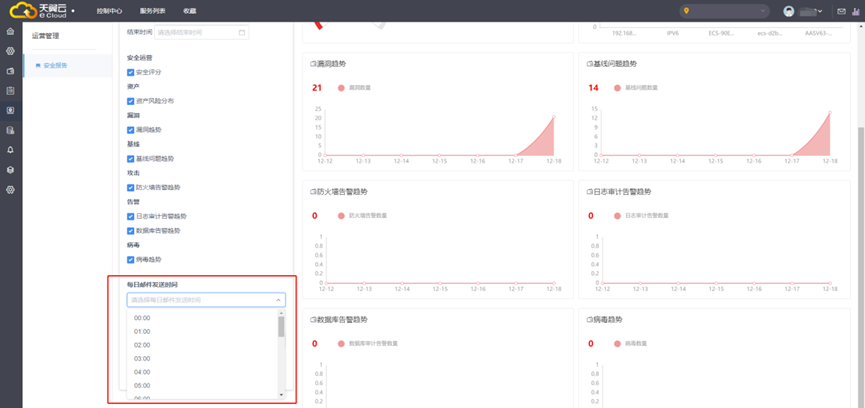The width and height of the screenshot is (865, 408).
Task: Click the bottom gear icon in the left sidebar
Action: 10,190
